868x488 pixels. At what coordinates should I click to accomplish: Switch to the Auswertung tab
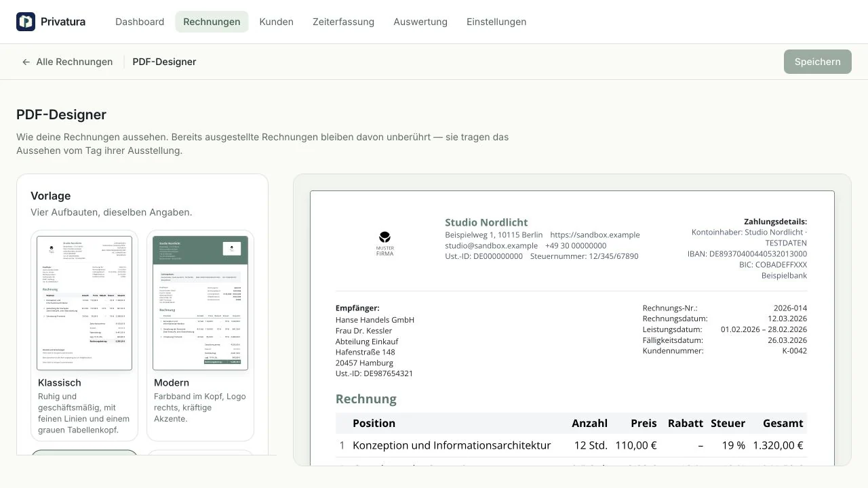pyautogui.click(x=420, y=22)
